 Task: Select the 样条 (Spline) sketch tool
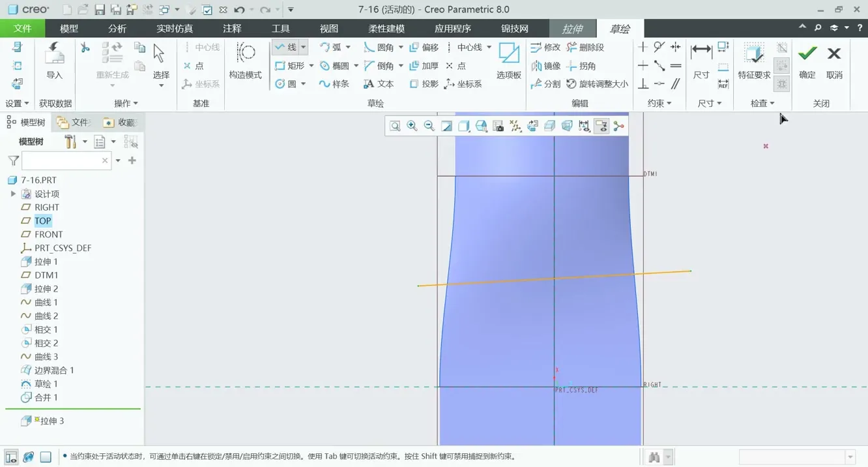334,84
